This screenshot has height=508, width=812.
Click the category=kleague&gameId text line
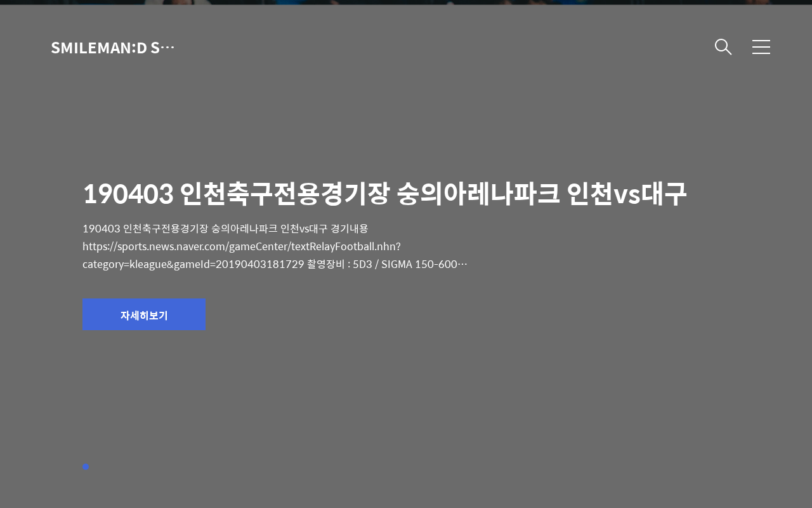pyautogui.click(x=193, y=264)
